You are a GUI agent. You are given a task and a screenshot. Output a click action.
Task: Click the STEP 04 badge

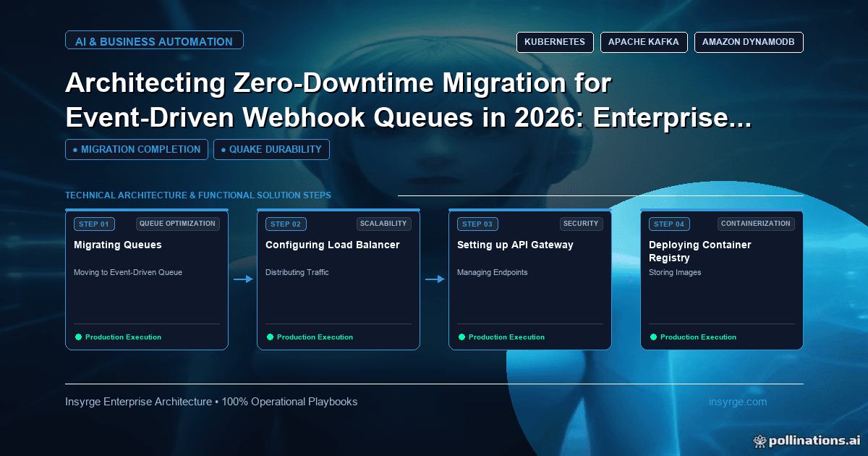click(670, 224)
